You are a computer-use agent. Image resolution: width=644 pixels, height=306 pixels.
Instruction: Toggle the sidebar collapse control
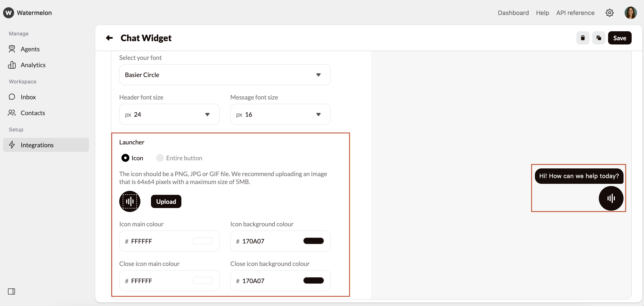pos(11,291)
